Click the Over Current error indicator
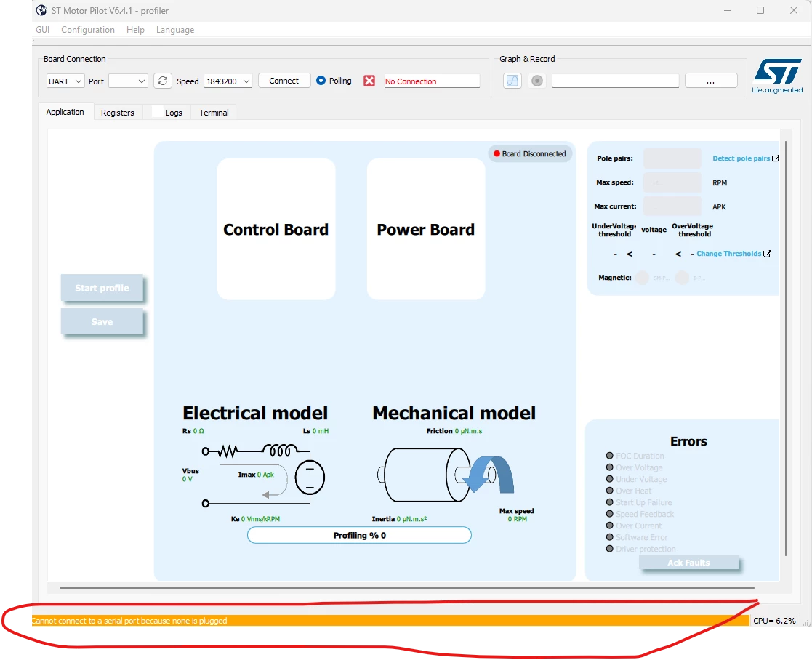Screen dimensions: 812x660 click(609, 526)
